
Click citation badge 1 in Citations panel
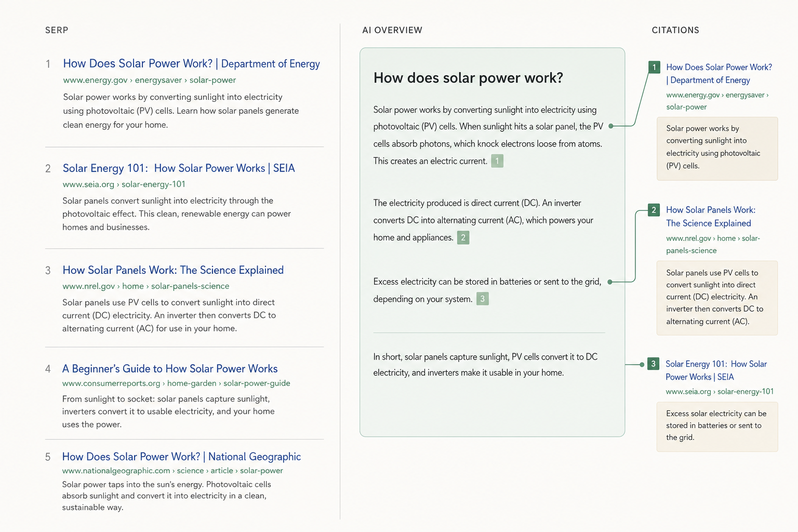655,67
